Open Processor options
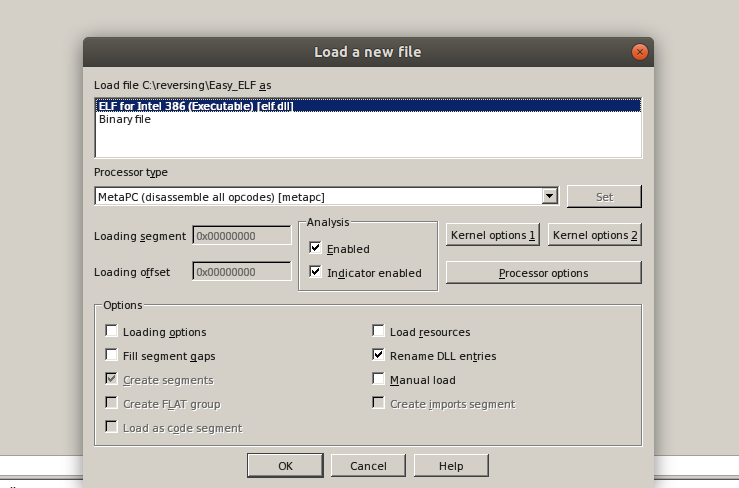This screenshot has height=488, width=739. (x=543, y=273)
